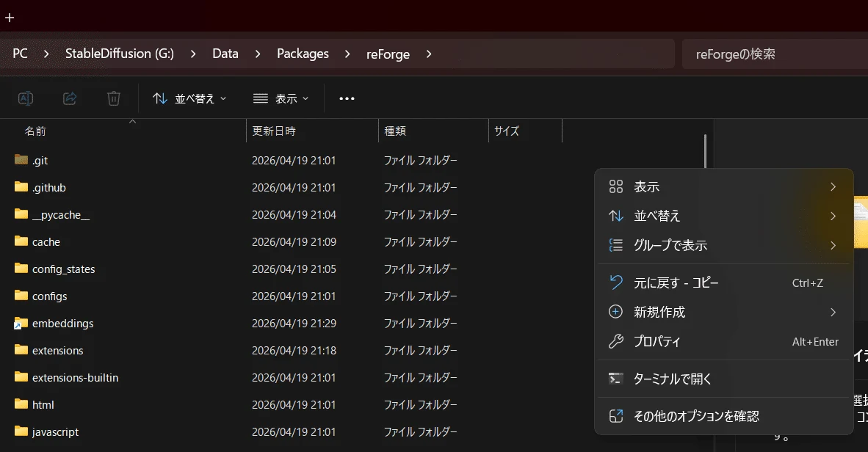Expand chevron after Packages breadcrumb
Viewport: 868px width, 452px height.
[347, 54]
